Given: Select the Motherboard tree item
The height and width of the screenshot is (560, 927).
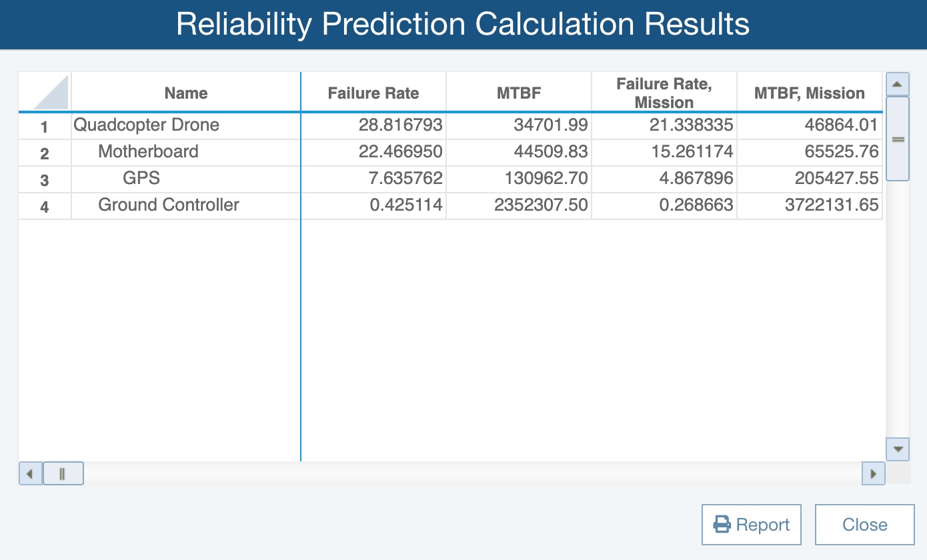Looking at the screenshot, I should click(148, 152).
